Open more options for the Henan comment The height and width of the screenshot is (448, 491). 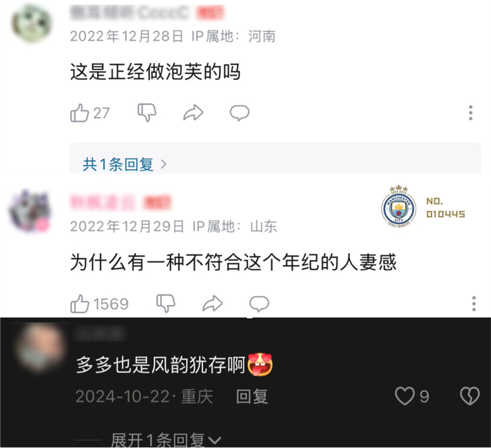(471, 113)
